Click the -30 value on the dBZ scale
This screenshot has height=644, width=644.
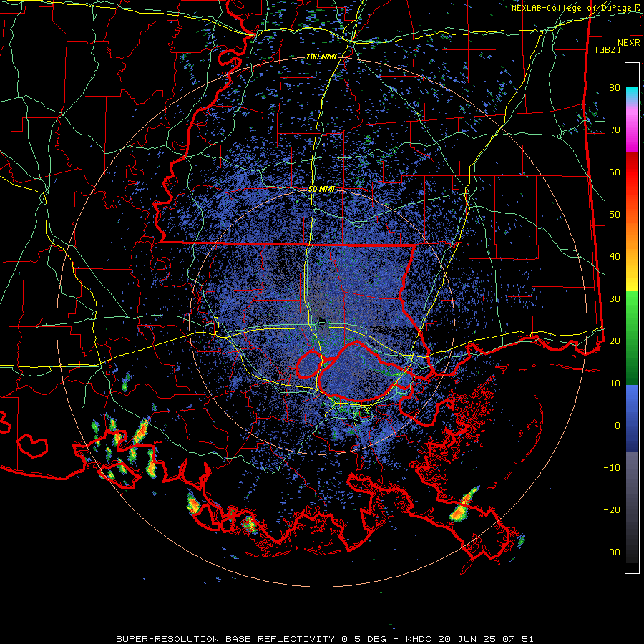(x=612, y=552)
